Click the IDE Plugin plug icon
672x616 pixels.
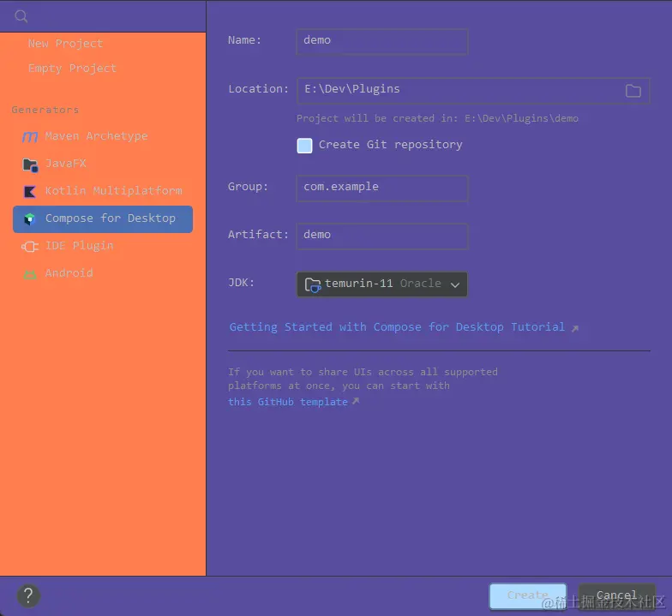point(30,247)
